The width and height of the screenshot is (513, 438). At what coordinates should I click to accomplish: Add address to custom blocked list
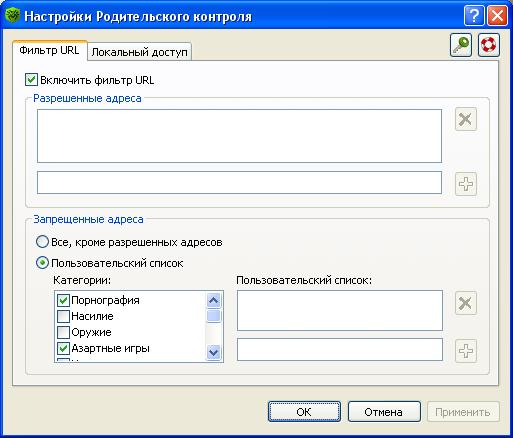coord(466,351)
